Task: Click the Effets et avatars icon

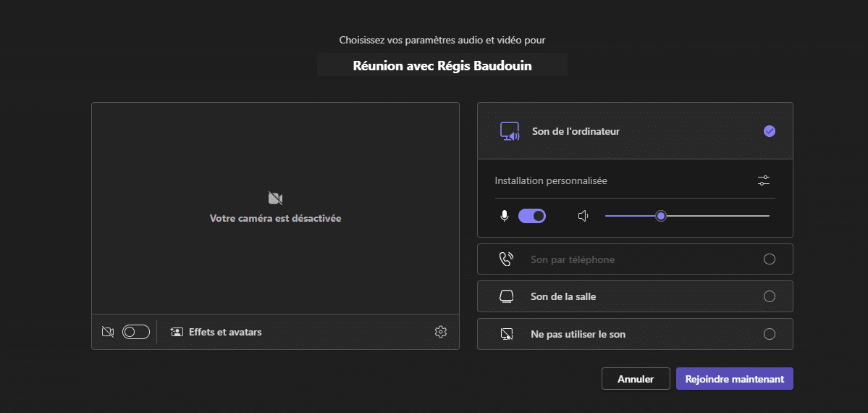Action: pyautogui.click(x=177, y=332)
